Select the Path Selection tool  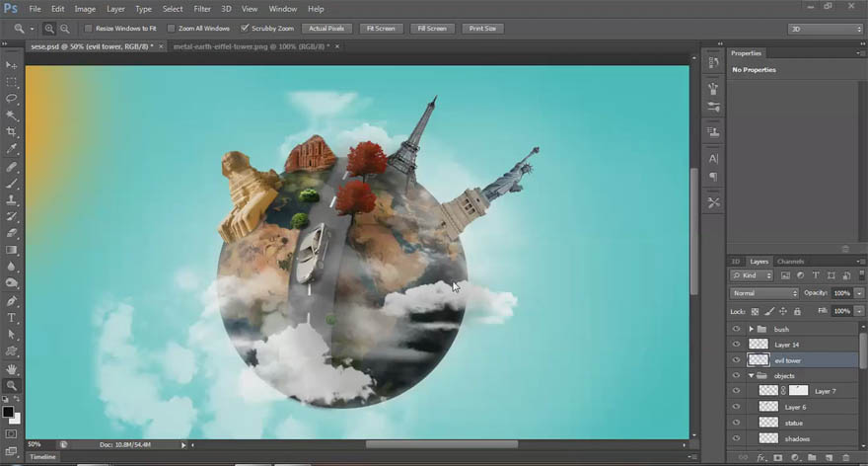click(11, 334)
